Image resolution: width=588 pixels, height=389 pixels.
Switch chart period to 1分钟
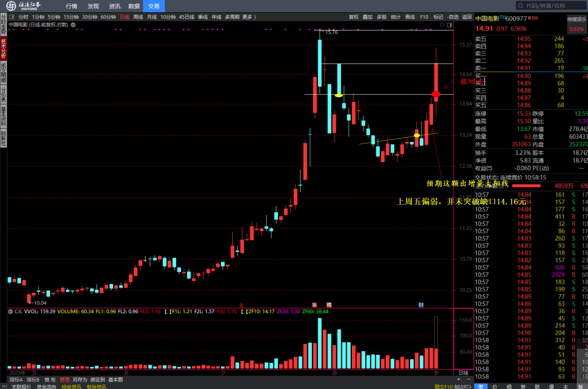(x=38, y=17)
